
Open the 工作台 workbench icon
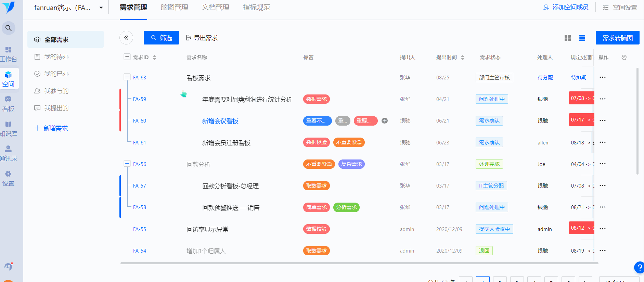tap(9, 54)
